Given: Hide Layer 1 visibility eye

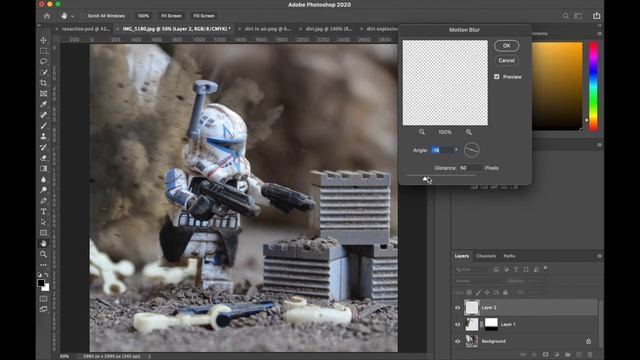Looking at the screenshot, I should [458, 324].
